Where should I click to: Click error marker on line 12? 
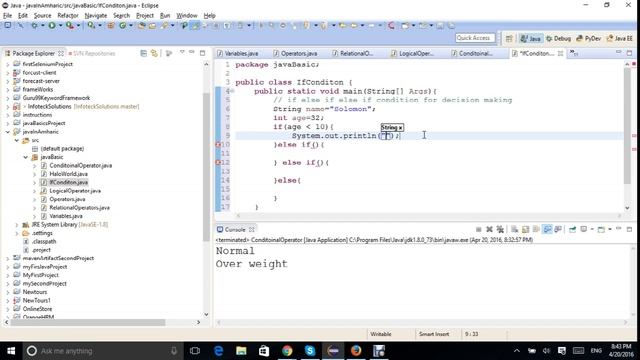tap(218, 162)
